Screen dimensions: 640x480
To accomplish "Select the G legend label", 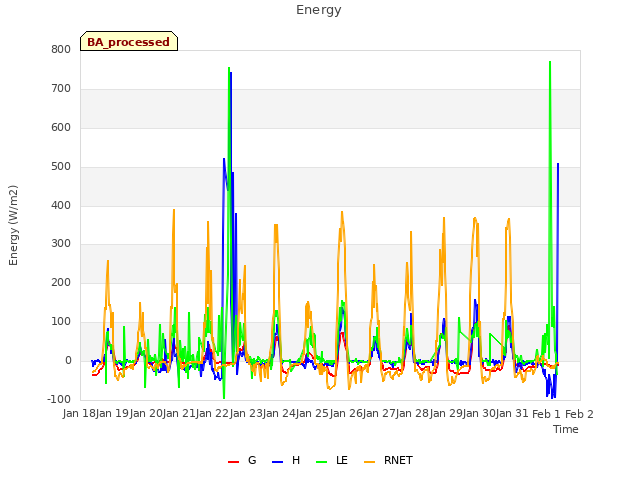I will [x=252, y=460].
